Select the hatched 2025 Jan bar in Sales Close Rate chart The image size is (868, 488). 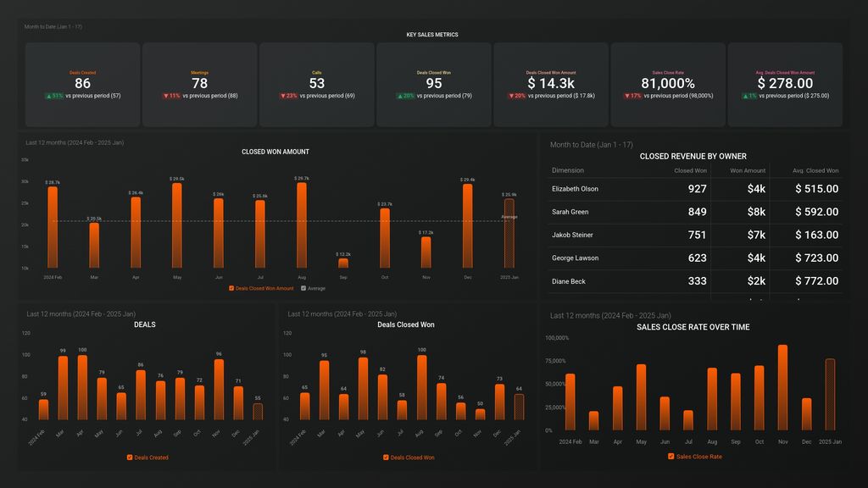click(x=831, y=395)
